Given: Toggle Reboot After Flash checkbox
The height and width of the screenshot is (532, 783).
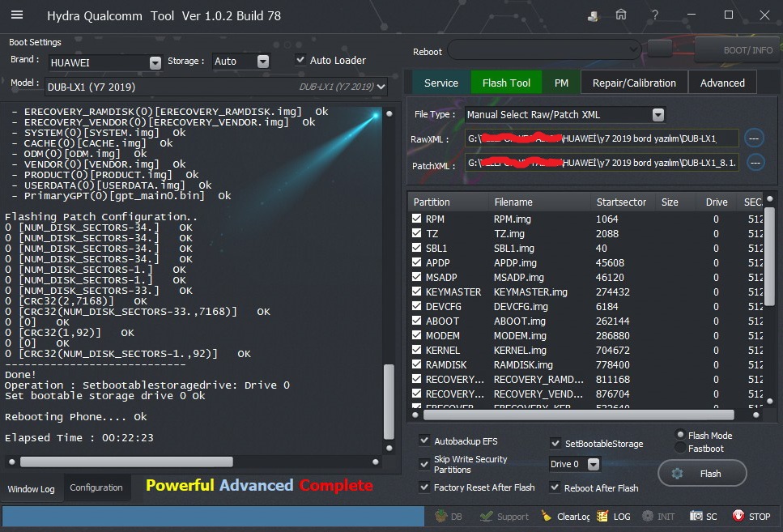Looking at the screenshot, I should pos(555,487).
